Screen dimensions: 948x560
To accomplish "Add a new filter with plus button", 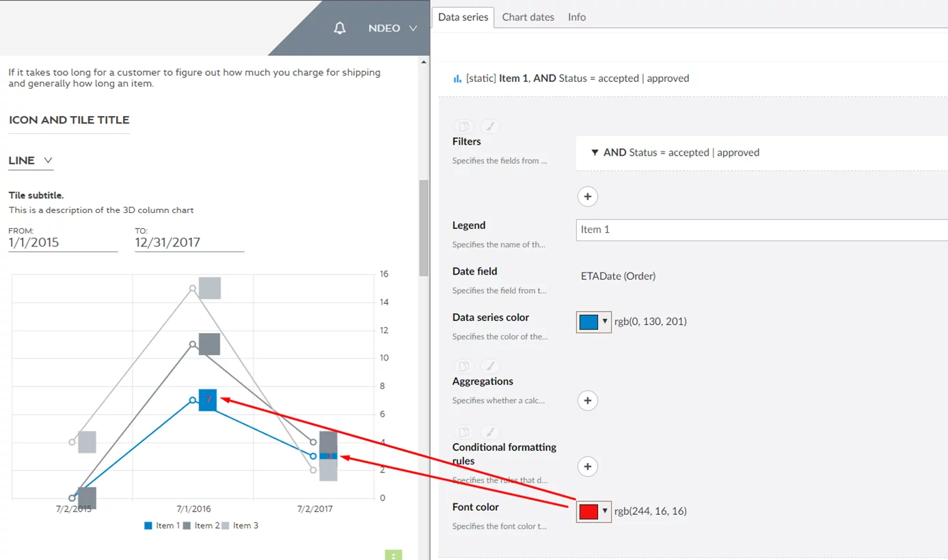I will (587, 197).
